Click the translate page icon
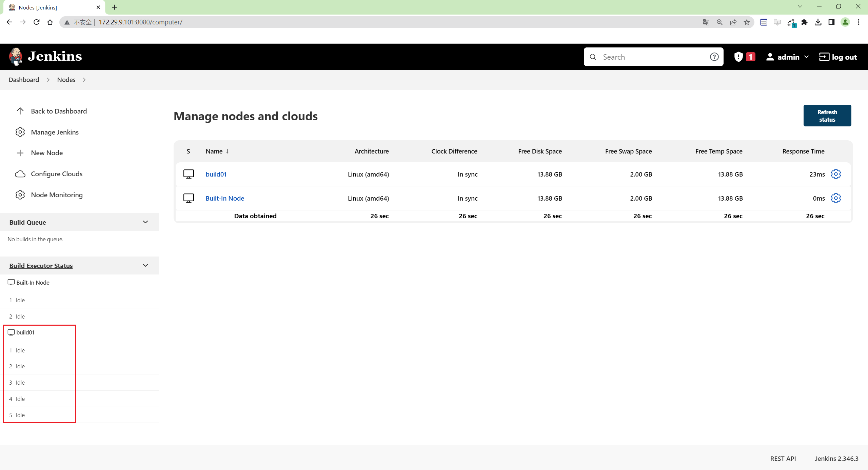 point(706,22)
